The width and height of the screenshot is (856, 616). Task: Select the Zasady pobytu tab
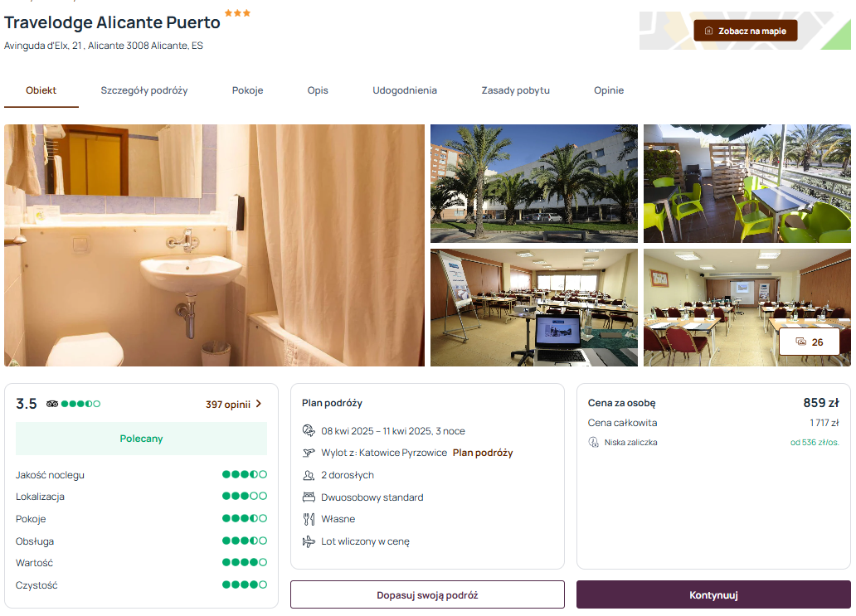(x=515, y=90)
